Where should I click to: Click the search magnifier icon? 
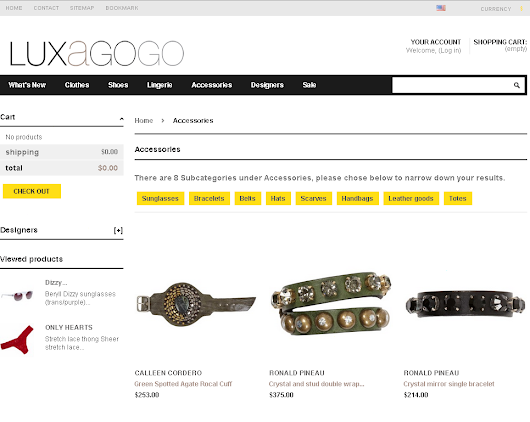point(516,85)
